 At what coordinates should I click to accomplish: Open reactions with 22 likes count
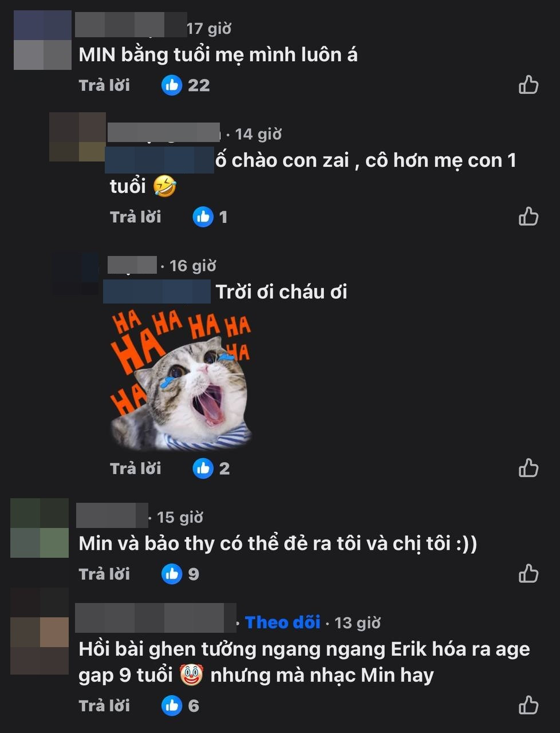[186, 85]
